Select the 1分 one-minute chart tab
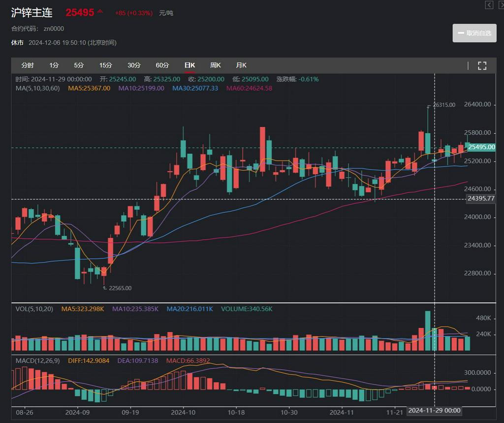 (x=54, y=65)
